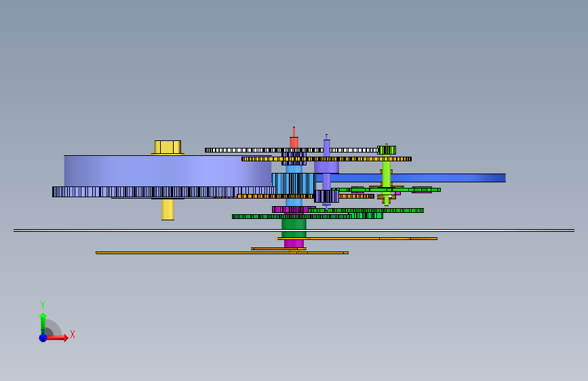Select the shortest orange hand
Viewport: 588px width, 381px height.
(x=279, y=249)
